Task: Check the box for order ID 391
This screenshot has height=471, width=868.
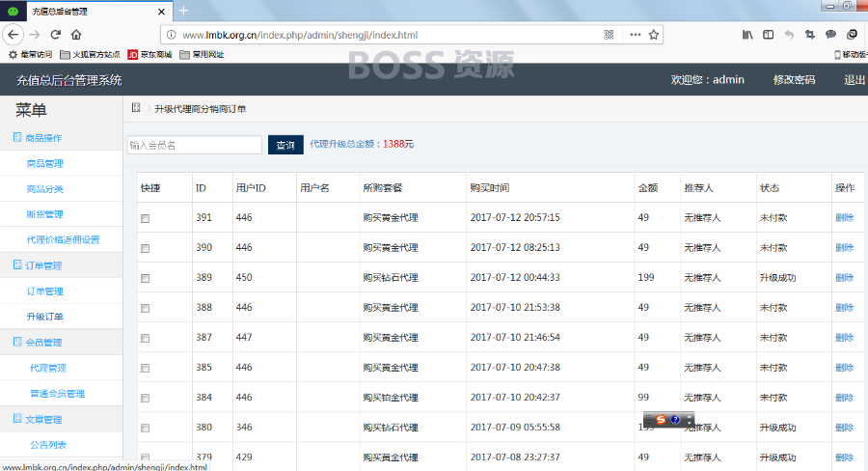Action: [145, 218]
